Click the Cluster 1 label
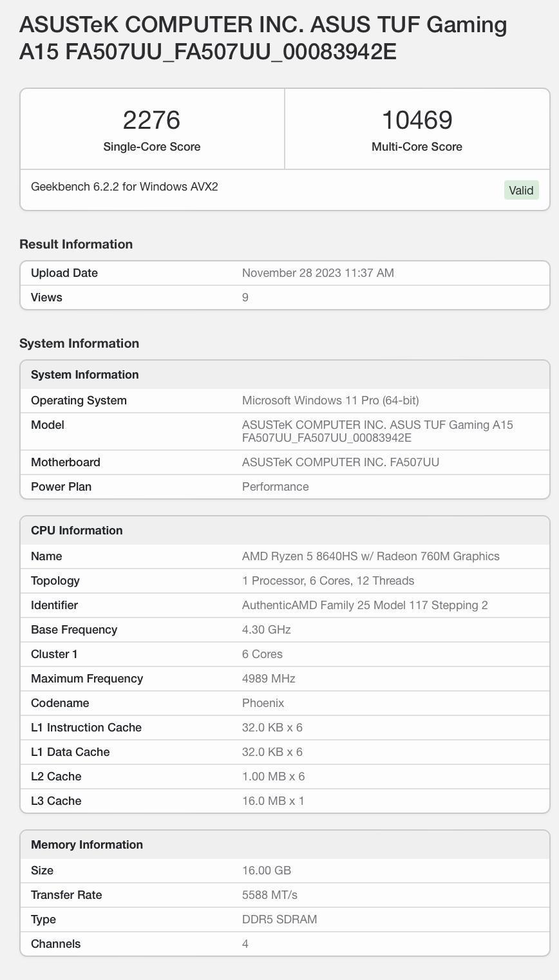 [54, 654]
